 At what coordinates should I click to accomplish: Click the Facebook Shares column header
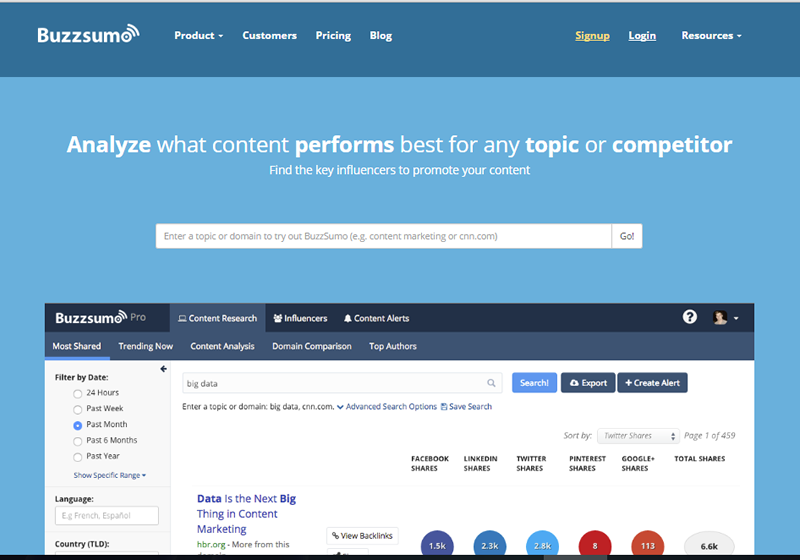tap(430, 463)
